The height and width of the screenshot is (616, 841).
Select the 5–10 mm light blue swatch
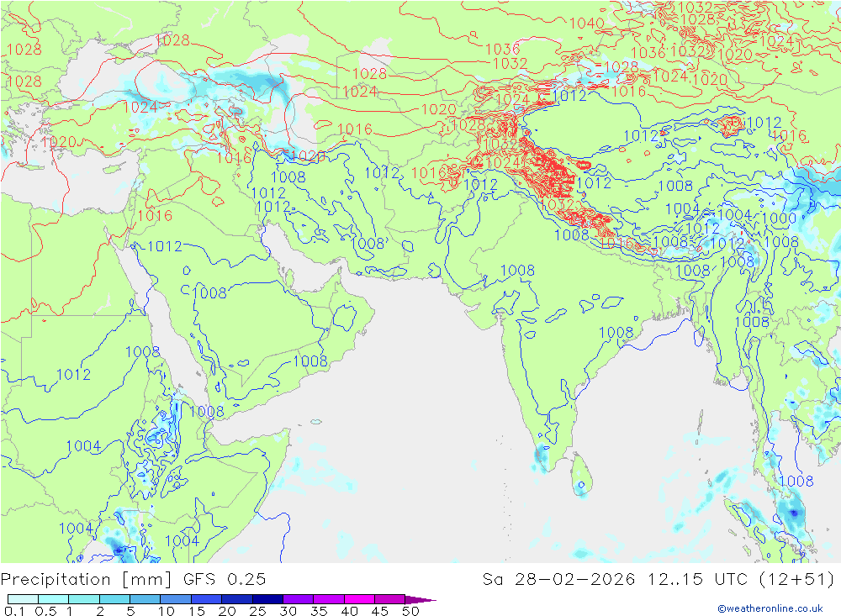(x=145, y=599)
